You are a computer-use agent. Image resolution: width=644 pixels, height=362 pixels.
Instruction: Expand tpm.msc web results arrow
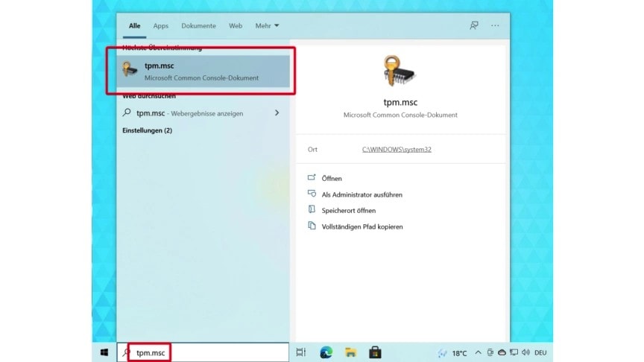[277, 113]
